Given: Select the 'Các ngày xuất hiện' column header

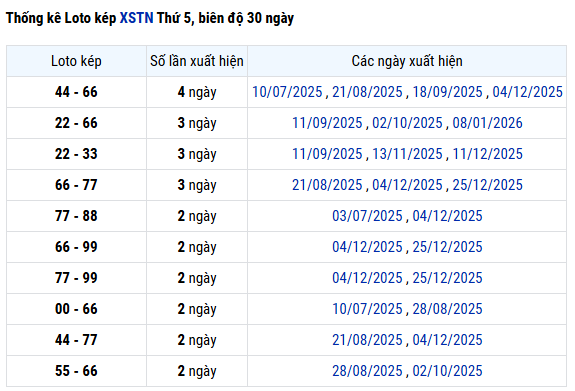Looking at the screenshot, I should tap(407, 61).
